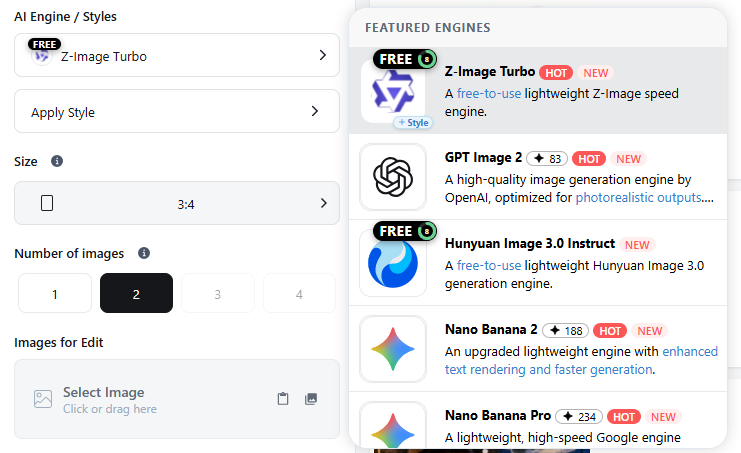Viewport: 741px width, 453px height.
Task: Click the 83 credits badge on GPT Image 2
Action: [547, 159]
